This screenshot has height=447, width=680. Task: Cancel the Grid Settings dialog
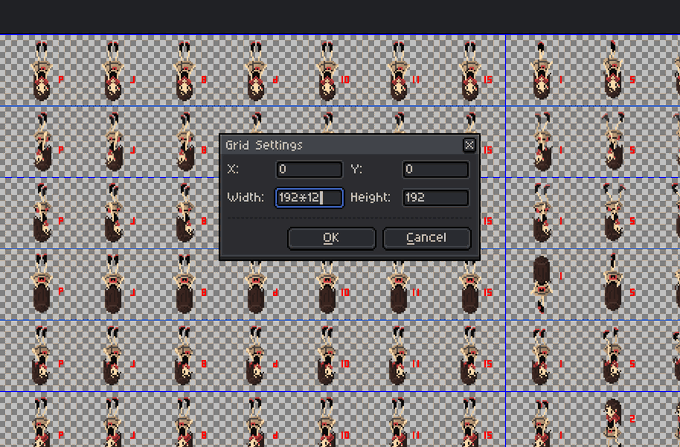click(427, 238)
